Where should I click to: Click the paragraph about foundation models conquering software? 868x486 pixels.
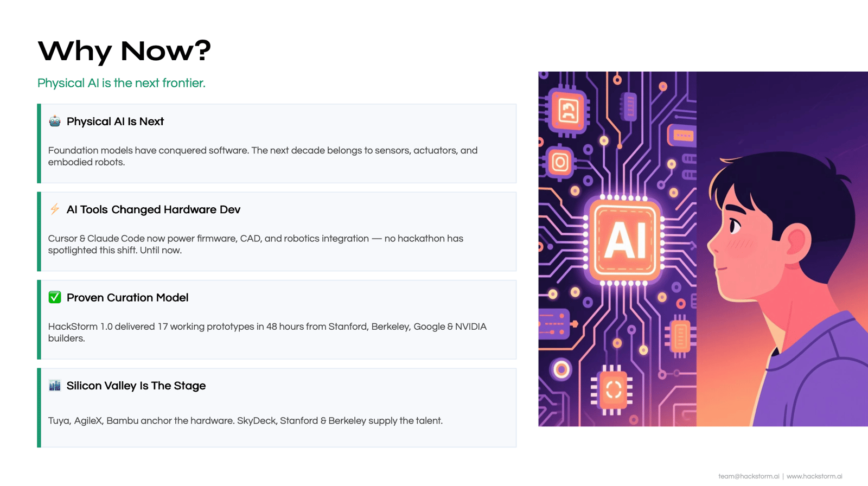pyautogui.click(x=263, y=156)
